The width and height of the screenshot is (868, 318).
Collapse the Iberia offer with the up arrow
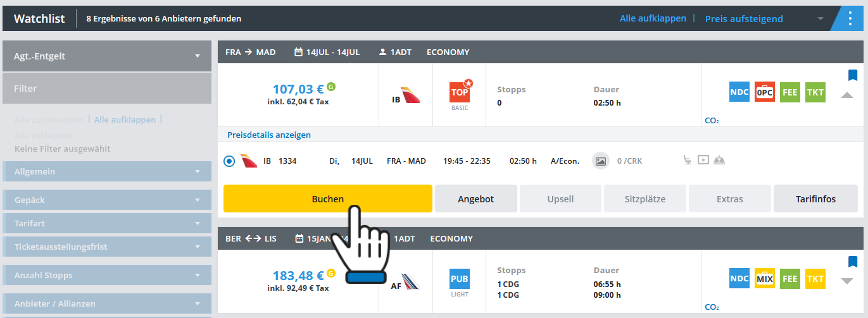click(846, 96)
